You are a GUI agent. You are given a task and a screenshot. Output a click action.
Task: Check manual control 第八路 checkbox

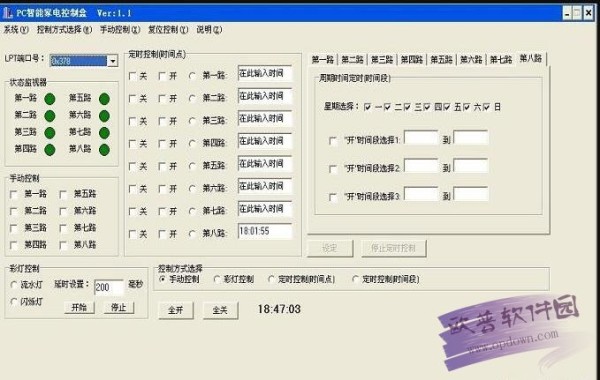coord(64,245)
